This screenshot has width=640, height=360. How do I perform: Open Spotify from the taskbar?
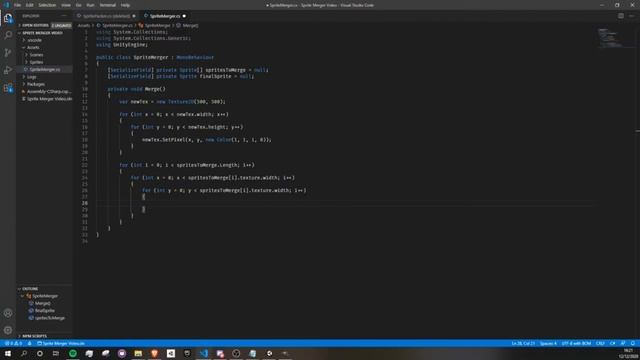[73, 353]
